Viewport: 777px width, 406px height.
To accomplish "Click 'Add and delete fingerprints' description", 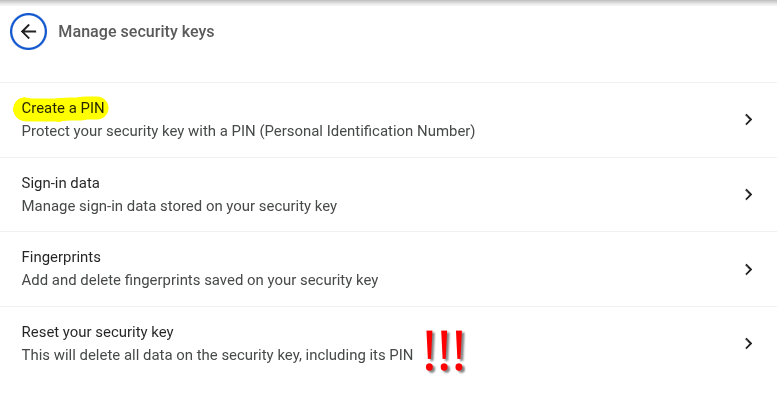I will click(118, 280).
